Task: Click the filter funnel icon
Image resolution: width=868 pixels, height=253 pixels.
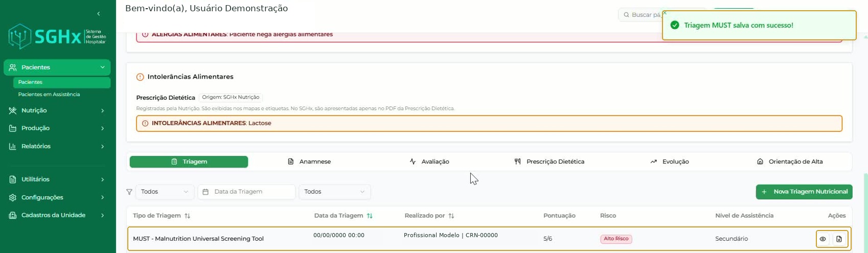Action: [x=129, y=192]
